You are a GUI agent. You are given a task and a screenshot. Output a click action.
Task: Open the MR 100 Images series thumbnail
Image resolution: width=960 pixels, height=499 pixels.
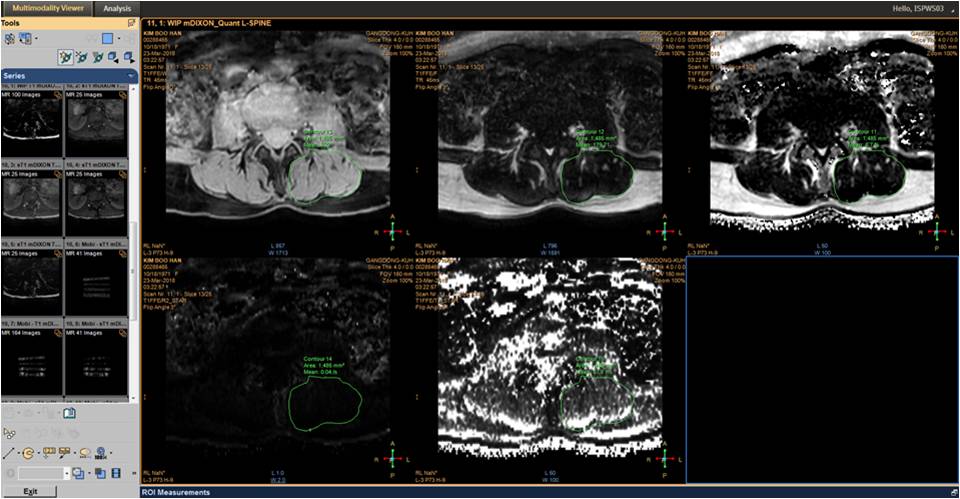[x=32, y=122]
